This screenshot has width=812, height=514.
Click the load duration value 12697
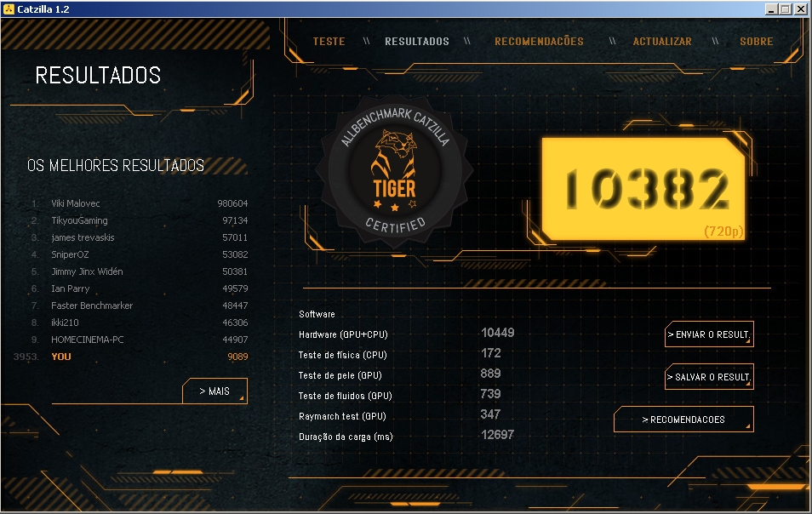[x=498, y=435]
